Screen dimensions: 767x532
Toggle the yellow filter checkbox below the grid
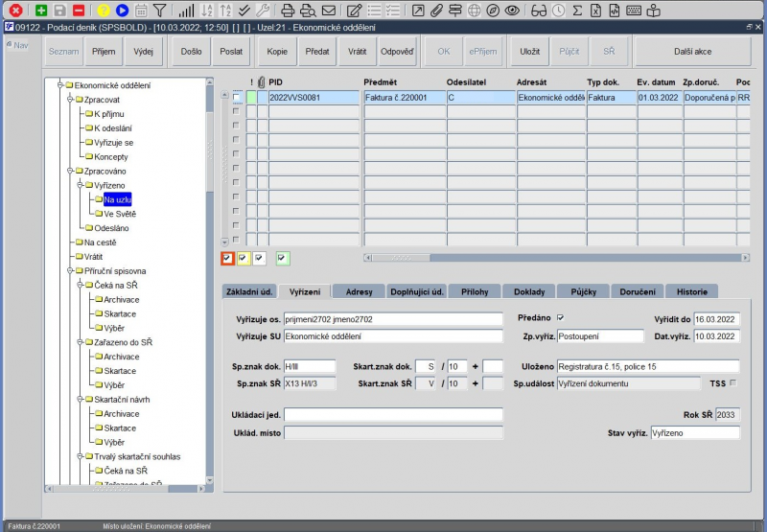point(244,258)
